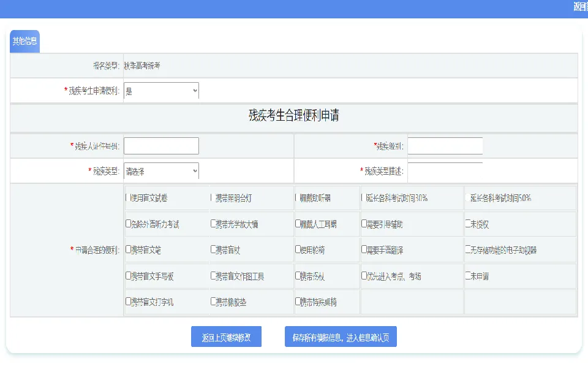Select 延长各科考试时间30% accommodation
The height and width of the screenshot is (388, 588).
pyautogui.click(x=364, y=197)
